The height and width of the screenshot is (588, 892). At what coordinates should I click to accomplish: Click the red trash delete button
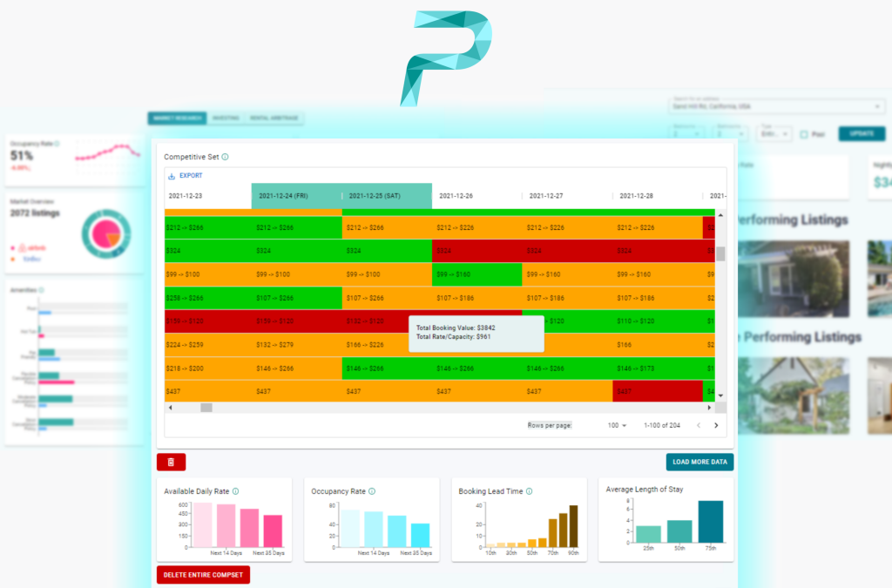[x=172, y=462]
